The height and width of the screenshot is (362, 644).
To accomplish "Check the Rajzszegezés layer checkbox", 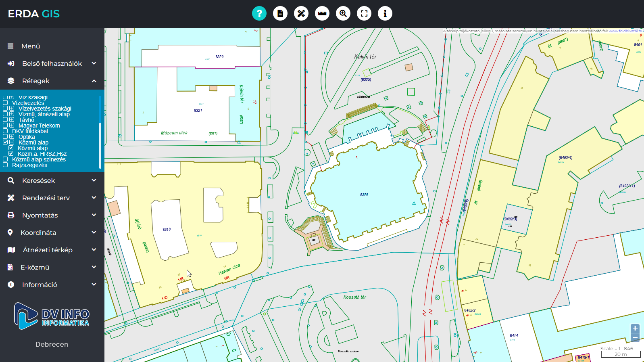I will tap(5, 165).
